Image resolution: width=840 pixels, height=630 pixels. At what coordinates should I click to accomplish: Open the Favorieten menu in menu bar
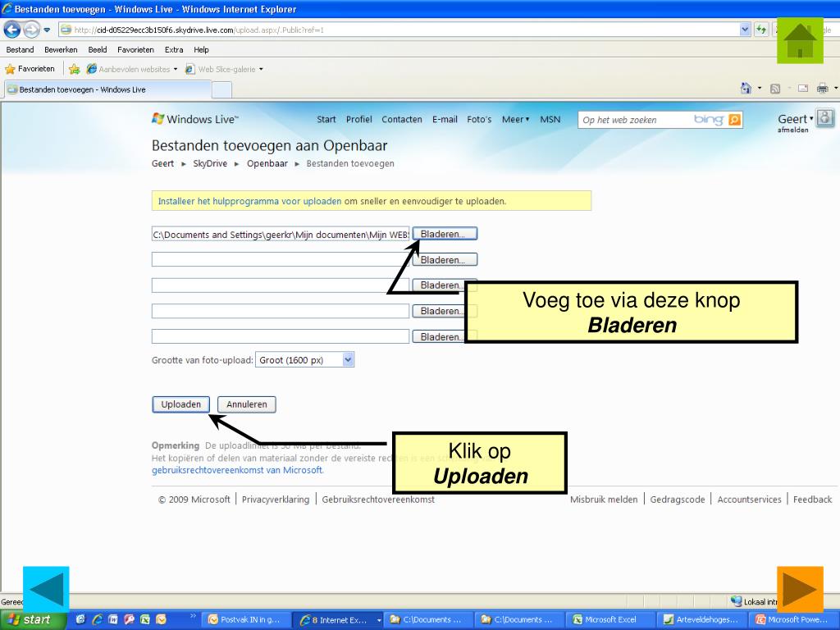tap(135, 50)
